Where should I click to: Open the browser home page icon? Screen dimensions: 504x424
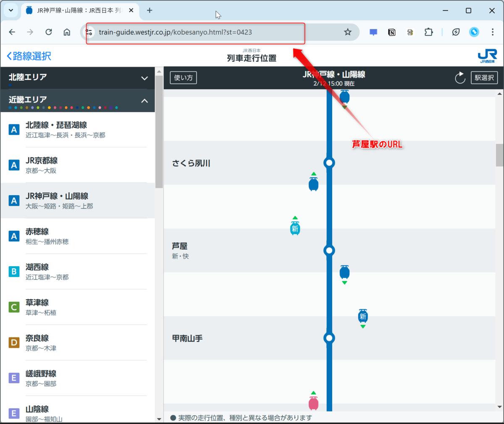[x=67, y=32]
